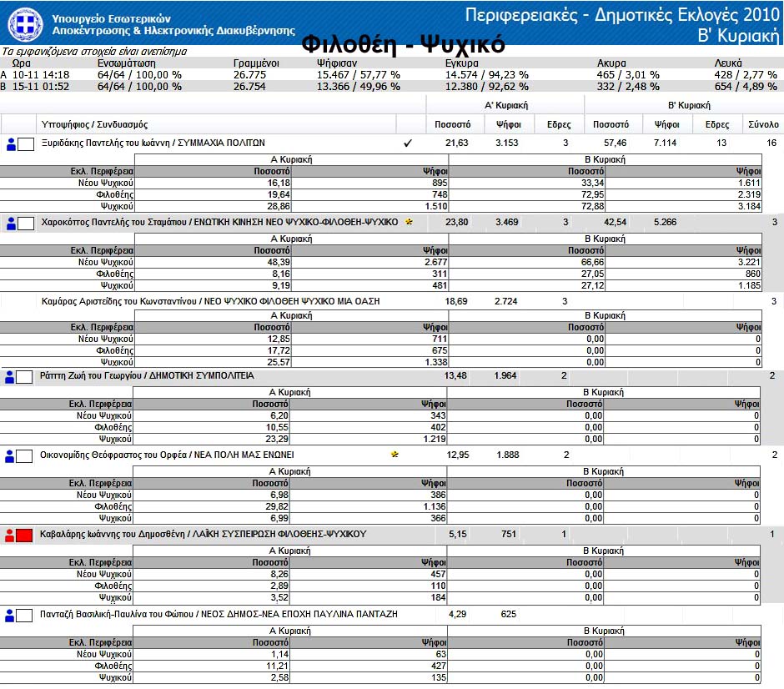
Task: Select the red color box for Καβαλάρης
Action: coord(26,535)
